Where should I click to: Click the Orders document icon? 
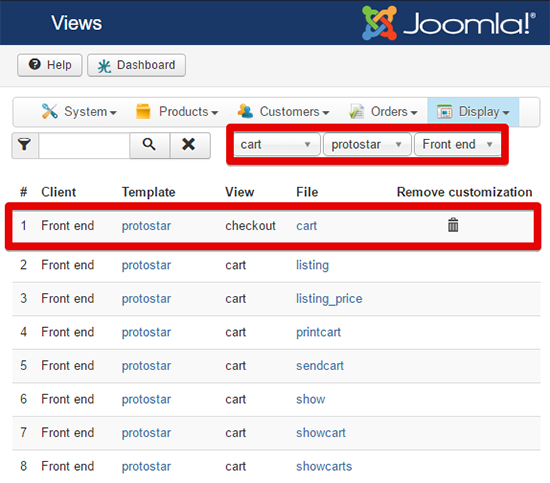pyautogui.click(x=356, y=112)
